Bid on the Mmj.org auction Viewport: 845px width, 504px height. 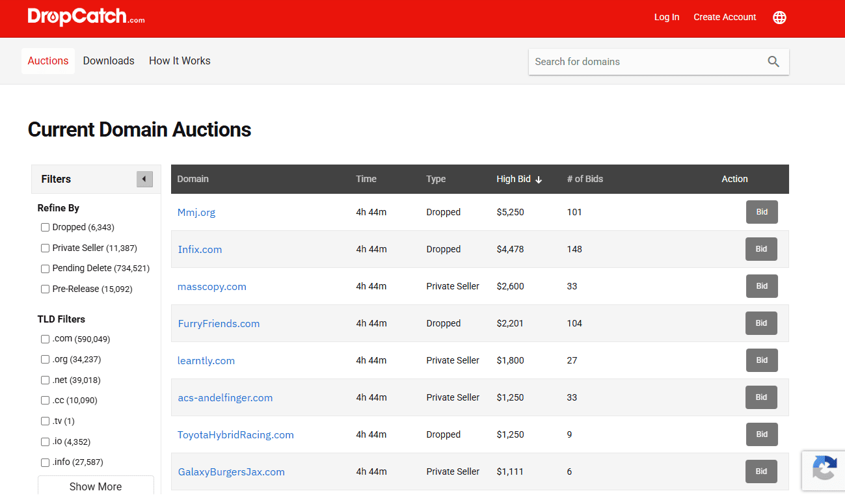(x=761, y=211)
